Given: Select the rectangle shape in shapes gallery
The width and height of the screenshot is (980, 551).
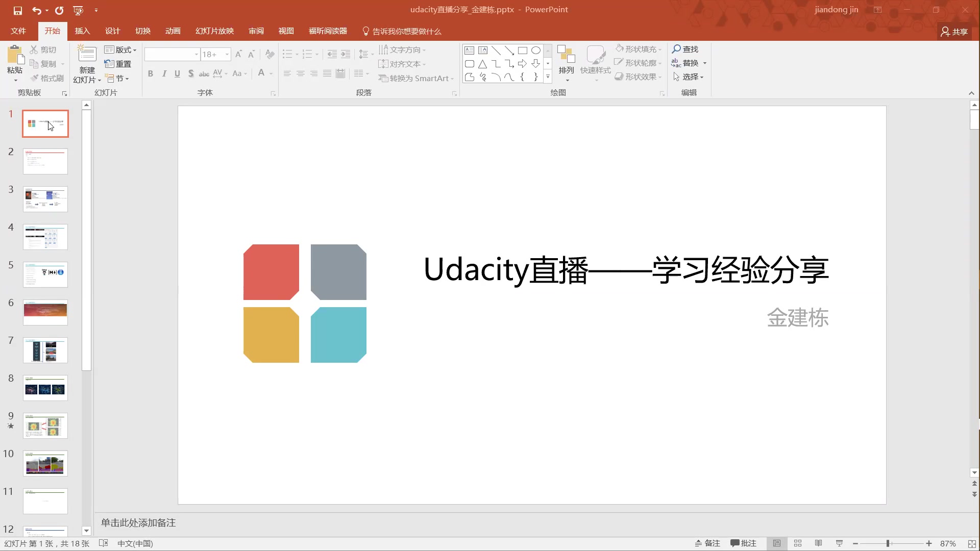Looking at the screenshot, I should (523, 51).
